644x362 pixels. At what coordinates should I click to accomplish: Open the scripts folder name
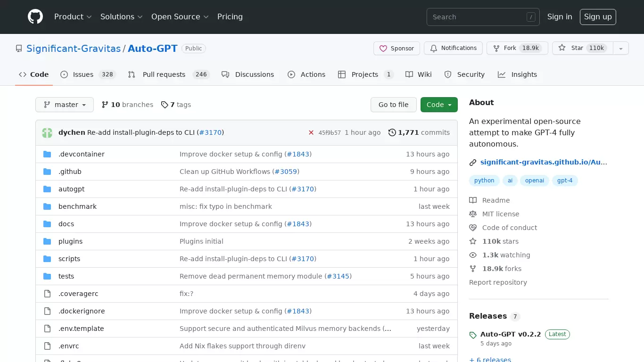(x=69, y=259)
